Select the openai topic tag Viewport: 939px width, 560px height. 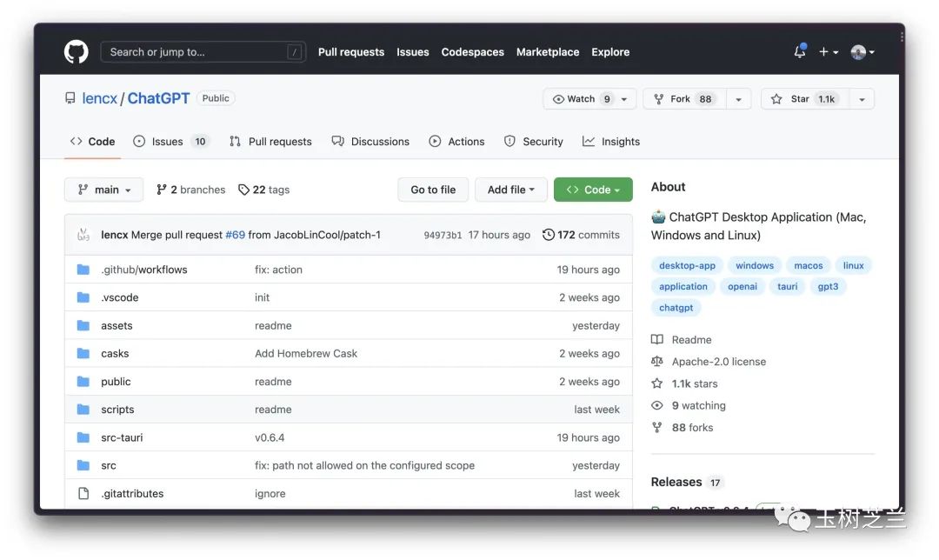(743, 287)
